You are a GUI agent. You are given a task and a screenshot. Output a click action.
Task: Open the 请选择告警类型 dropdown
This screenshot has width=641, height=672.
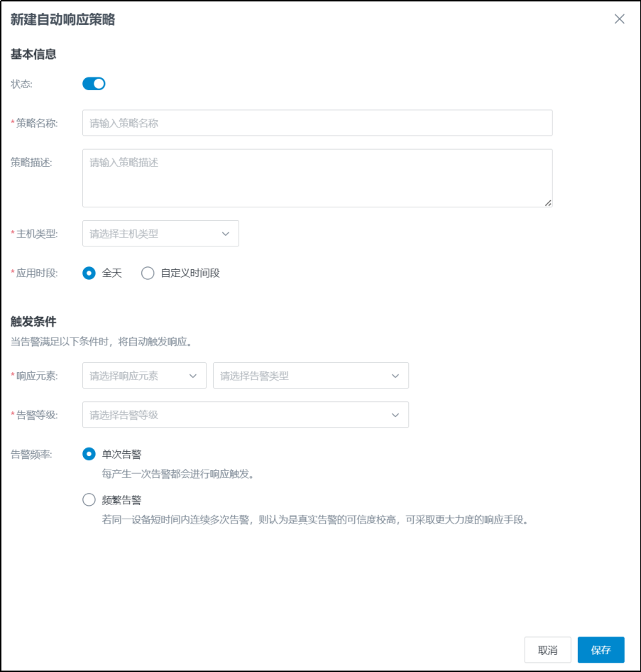tap(311, 376)
